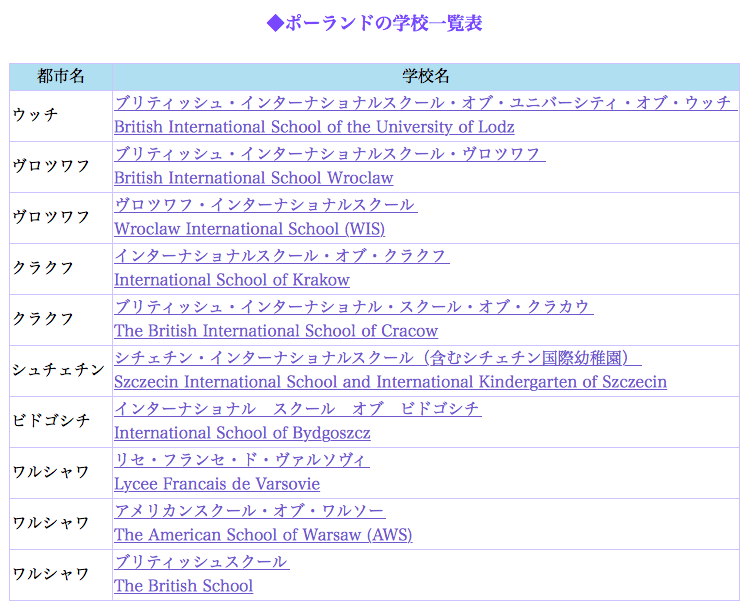Go to International School of Bydgoszcz link
The height and width of the screenshot is (608, 753).
click(243, 433)
